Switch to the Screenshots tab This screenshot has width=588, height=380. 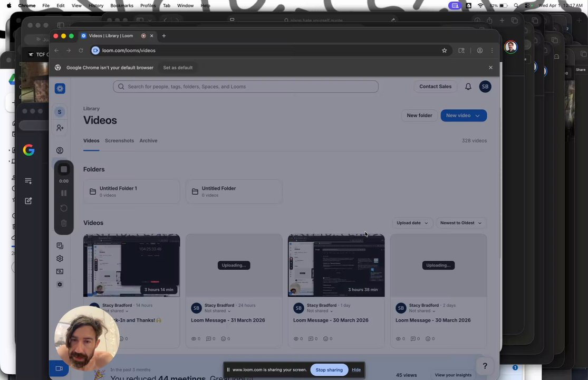pos(119,141)
